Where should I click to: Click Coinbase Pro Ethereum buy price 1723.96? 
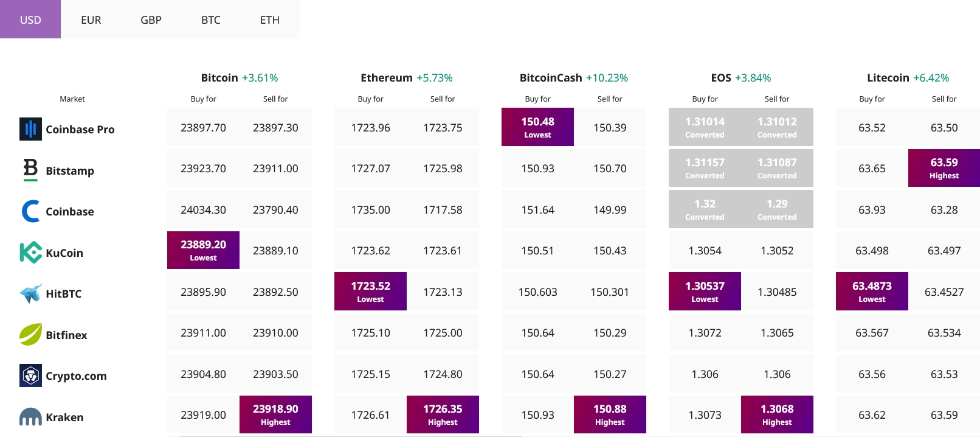click(370, 127)
